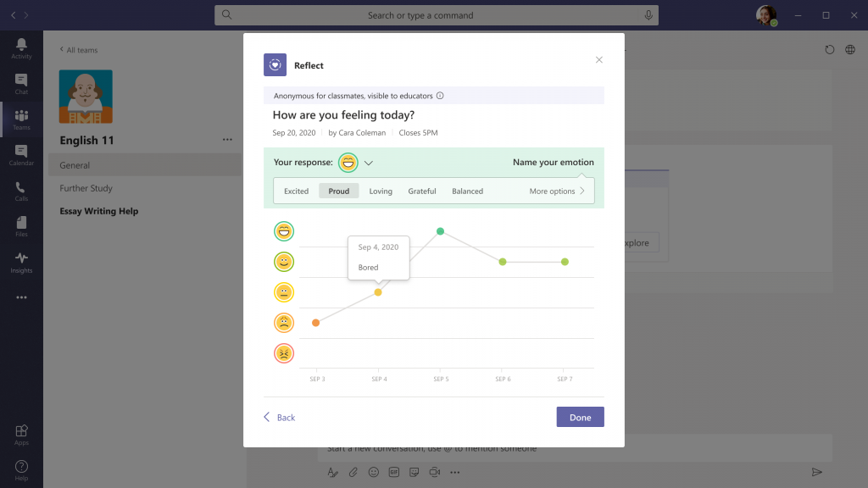Attach a file using the paperclip icon
Image resolution: width=868 pixels, height=488 pixels.
coord(353,472)
